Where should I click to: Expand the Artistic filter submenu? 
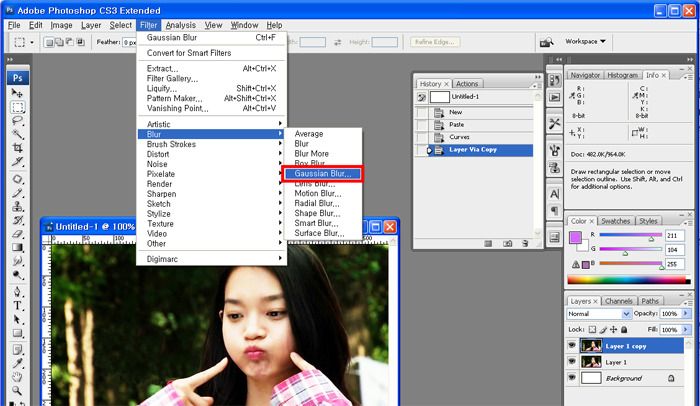212,124
